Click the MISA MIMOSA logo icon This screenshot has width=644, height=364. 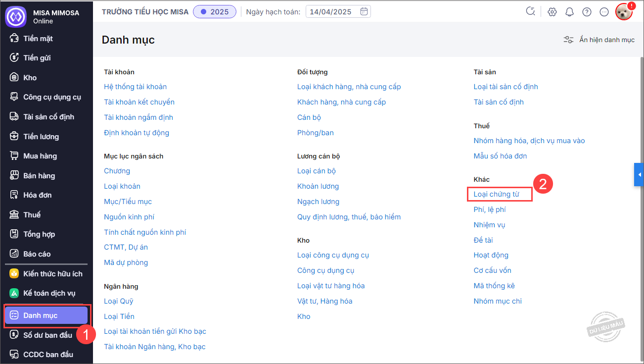15,16
